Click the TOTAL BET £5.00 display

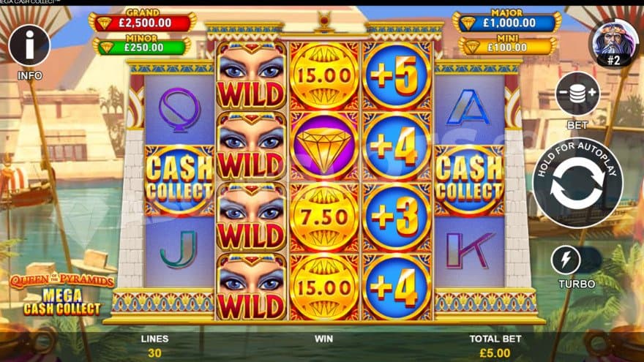click(x=495, y=346)
